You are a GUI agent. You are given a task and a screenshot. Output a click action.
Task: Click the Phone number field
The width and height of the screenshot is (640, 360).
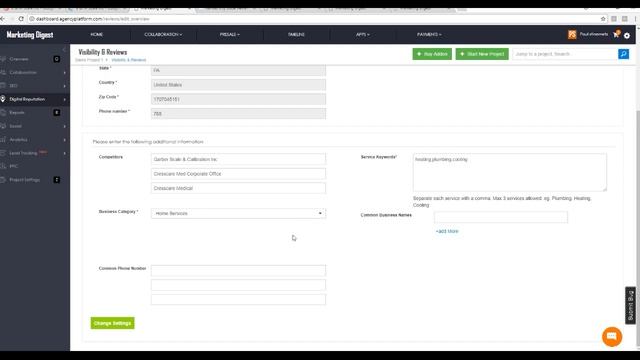point(238,114)
